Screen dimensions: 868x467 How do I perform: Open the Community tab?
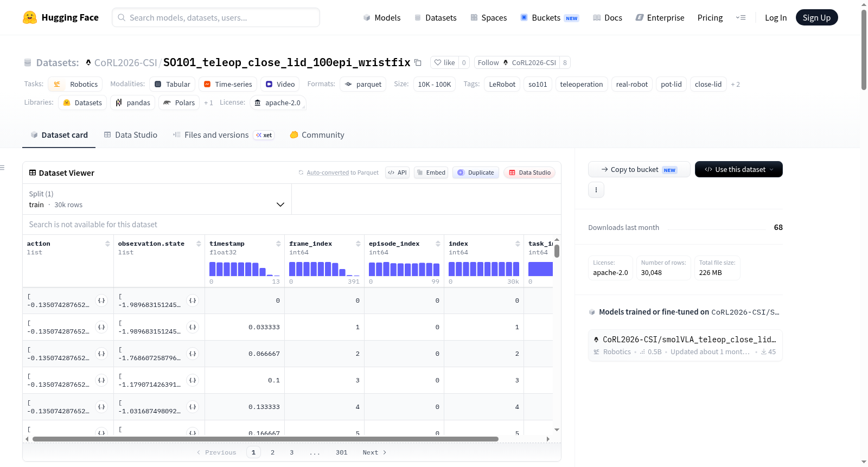317,135
